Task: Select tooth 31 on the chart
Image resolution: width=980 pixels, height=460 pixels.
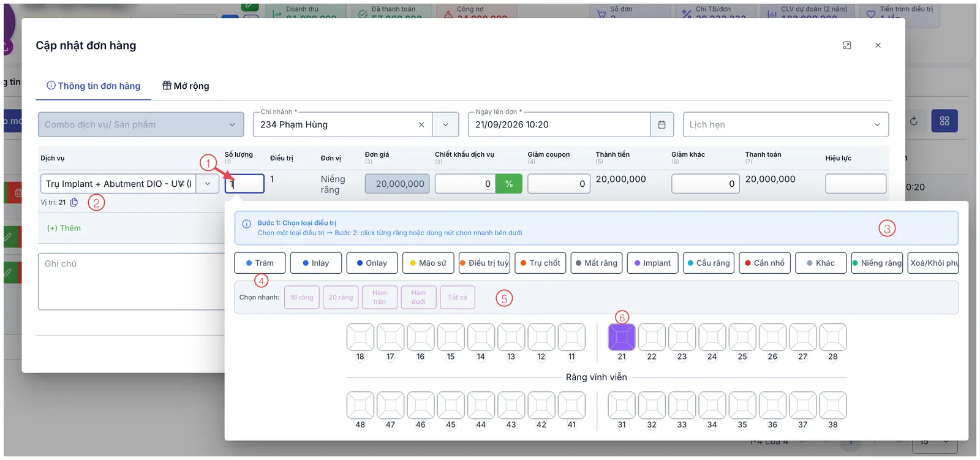Action: (x=622, y=405)
